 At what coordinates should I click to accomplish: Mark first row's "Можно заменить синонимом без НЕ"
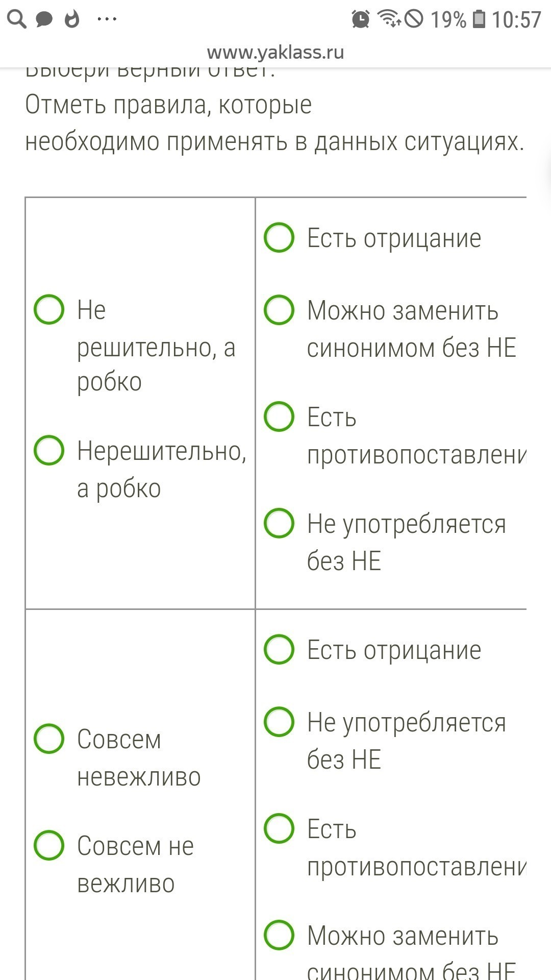pos(279,310)
